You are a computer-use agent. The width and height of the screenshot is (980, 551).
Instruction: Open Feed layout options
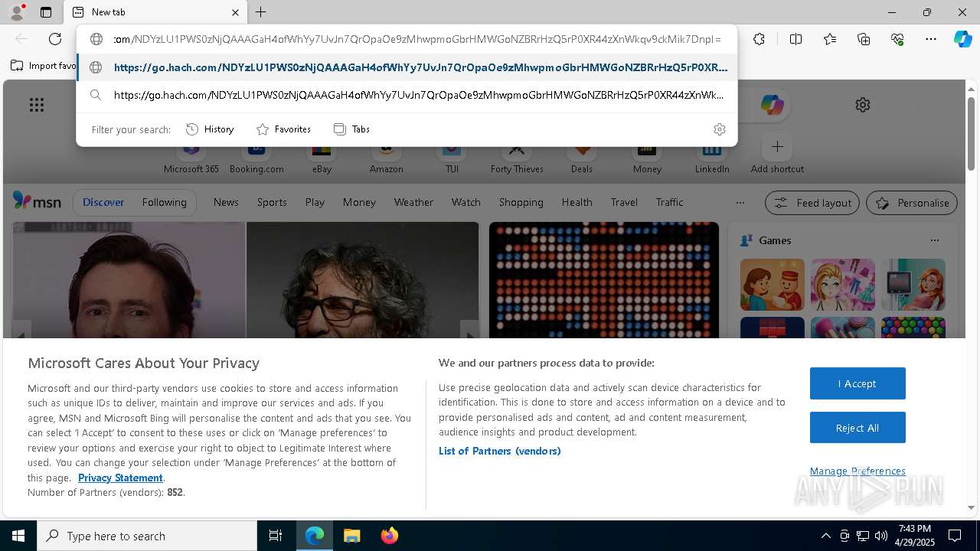(x=812, y=203)
